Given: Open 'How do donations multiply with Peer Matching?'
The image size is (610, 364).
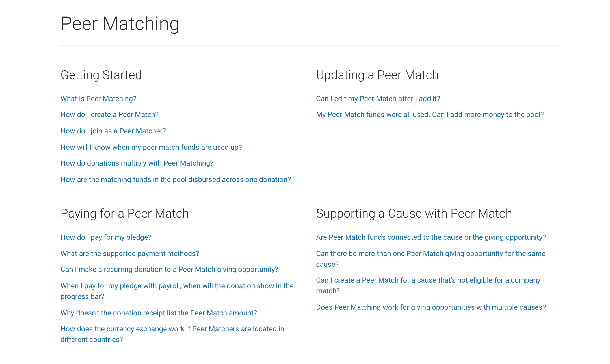Looking at the screenshot, I should click(137, 163).
